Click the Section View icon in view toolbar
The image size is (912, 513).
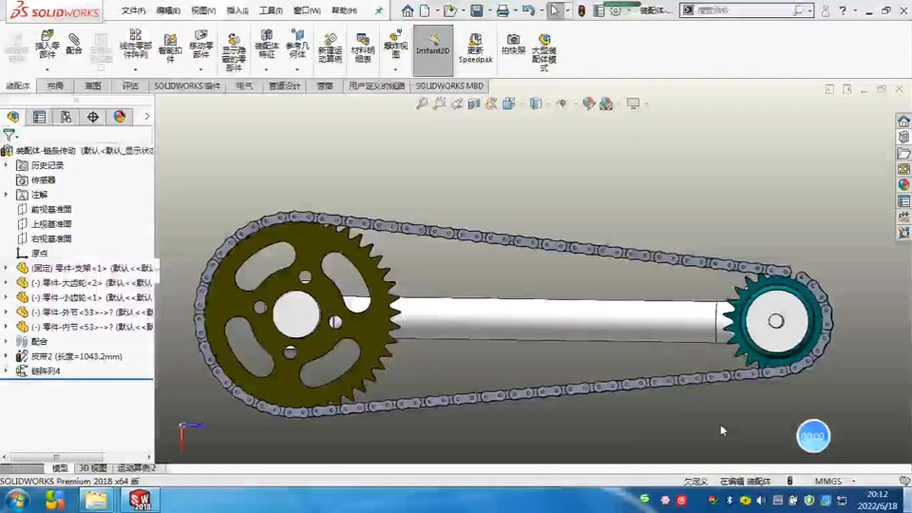(474, 104)
